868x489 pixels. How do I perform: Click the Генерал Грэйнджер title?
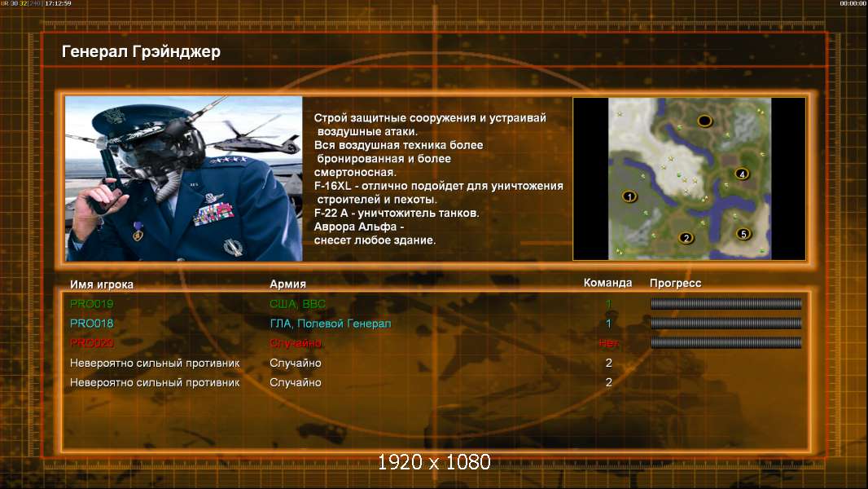coord(141,51)
